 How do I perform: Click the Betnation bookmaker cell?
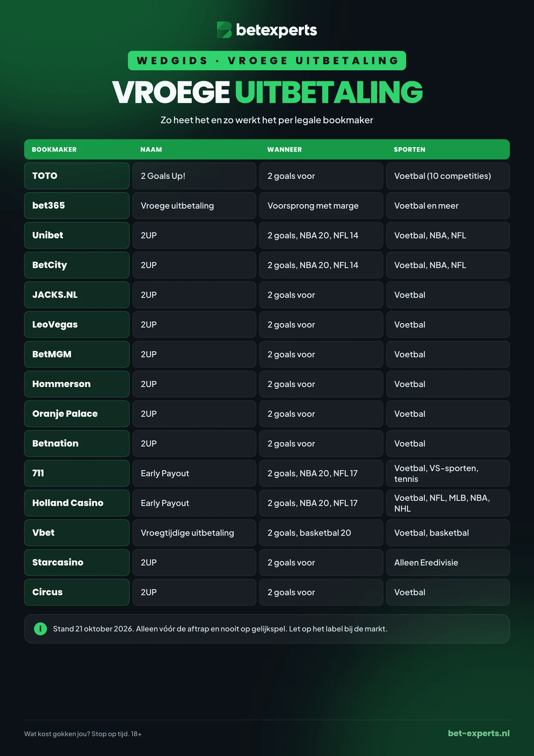point(77,444)
